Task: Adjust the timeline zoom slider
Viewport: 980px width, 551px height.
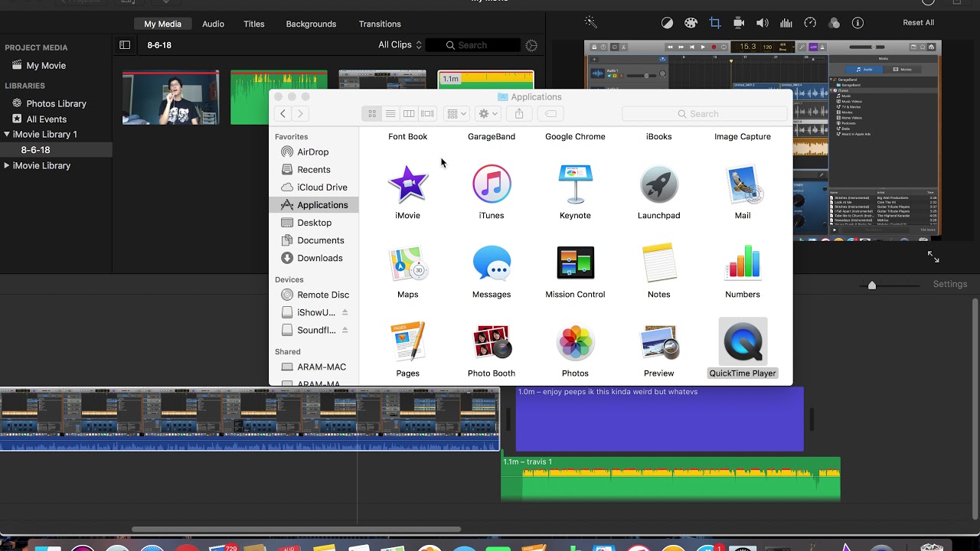Action: coord(871,285)
